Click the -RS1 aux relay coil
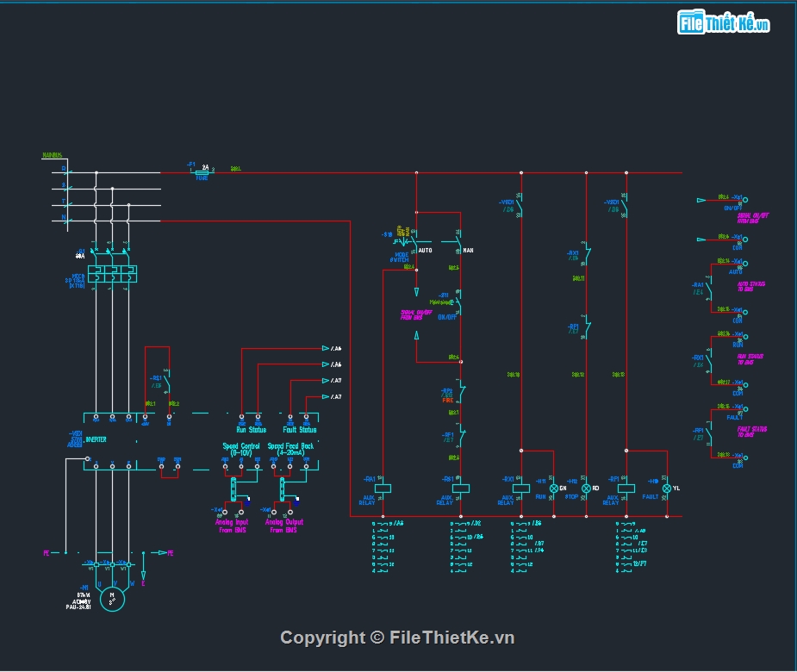Screen dimensions: 797x672 (460, 488)
